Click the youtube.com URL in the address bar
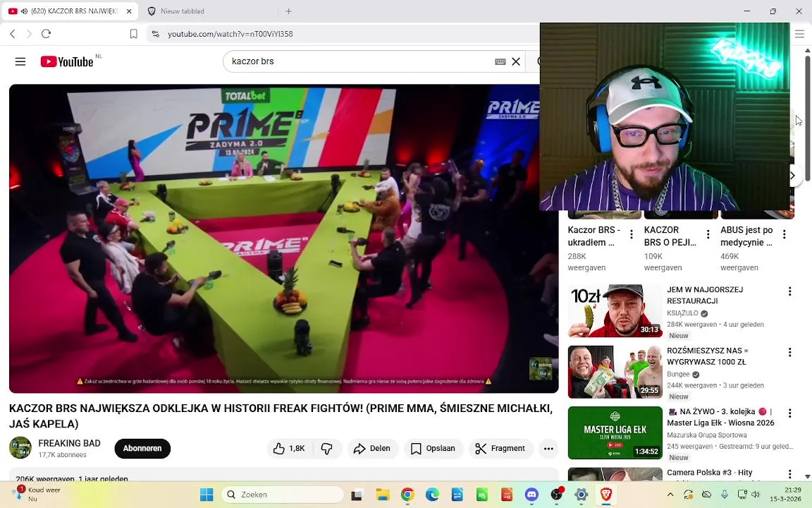This screenshot has height=508, width=812. pos(230,34)
